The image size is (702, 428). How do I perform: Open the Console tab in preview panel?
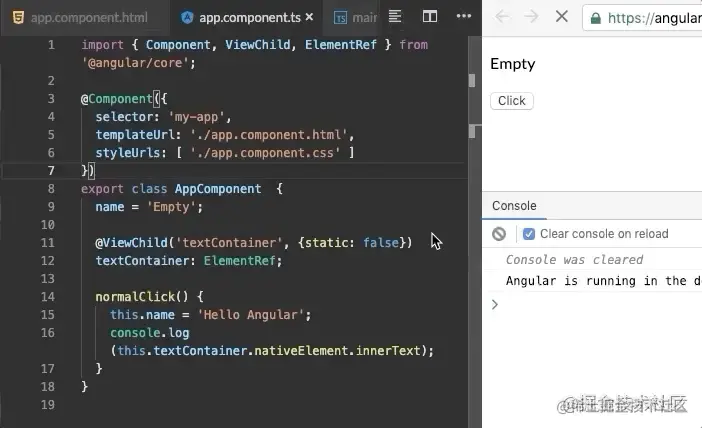514,206
